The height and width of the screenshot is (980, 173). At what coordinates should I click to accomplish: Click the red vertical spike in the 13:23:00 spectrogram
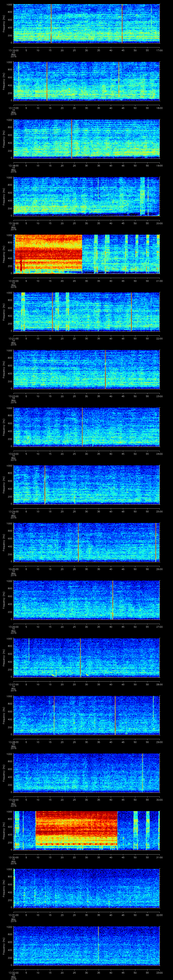[82, 427]
